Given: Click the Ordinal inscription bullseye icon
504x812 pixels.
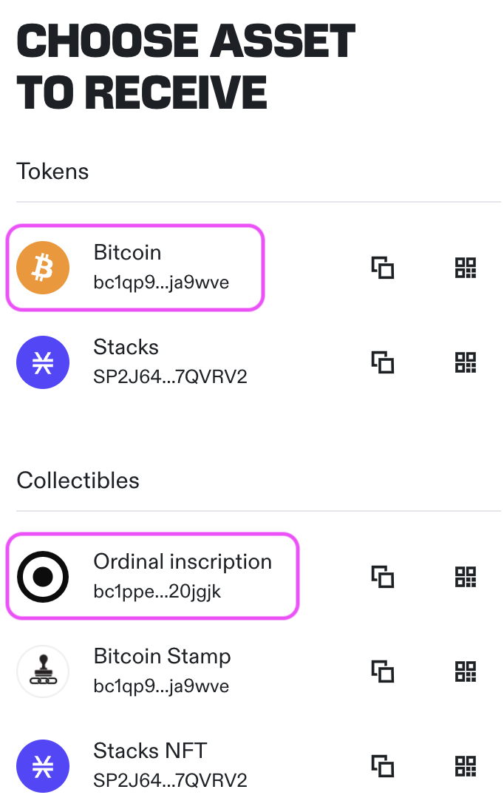Looking at the screenshot, I should (x=43, y=577).
